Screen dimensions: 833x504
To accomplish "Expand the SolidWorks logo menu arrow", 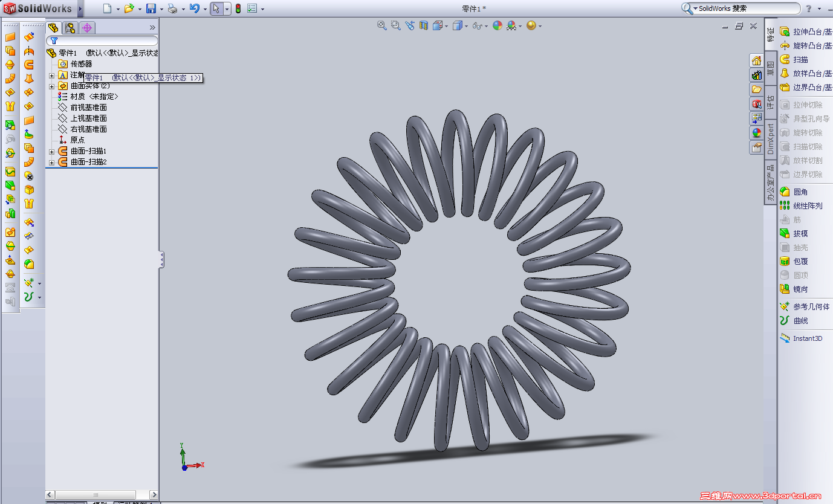I will [80, 8].
